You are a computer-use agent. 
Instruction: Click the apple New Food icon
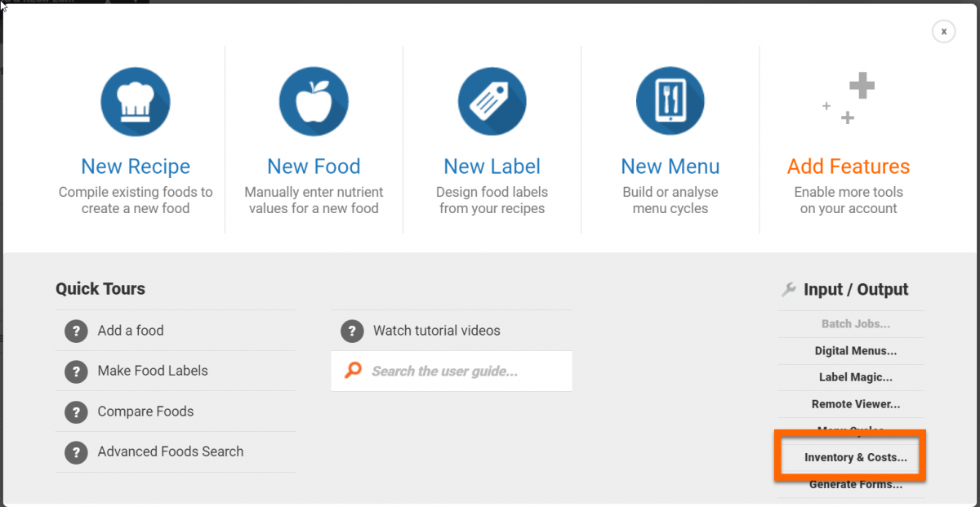[x=314, y=102]
